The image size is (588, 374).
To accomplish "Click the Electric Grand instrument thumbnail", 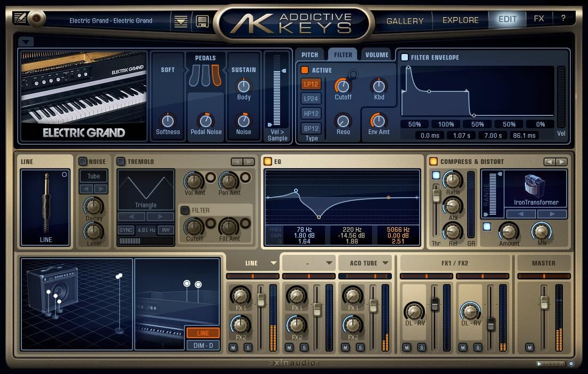I will (84, 95).
